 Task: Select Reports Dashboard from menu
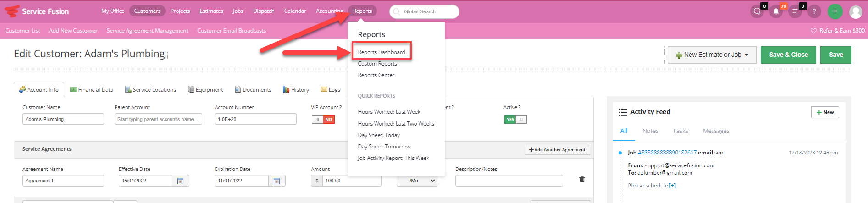(x=381, y=52)
